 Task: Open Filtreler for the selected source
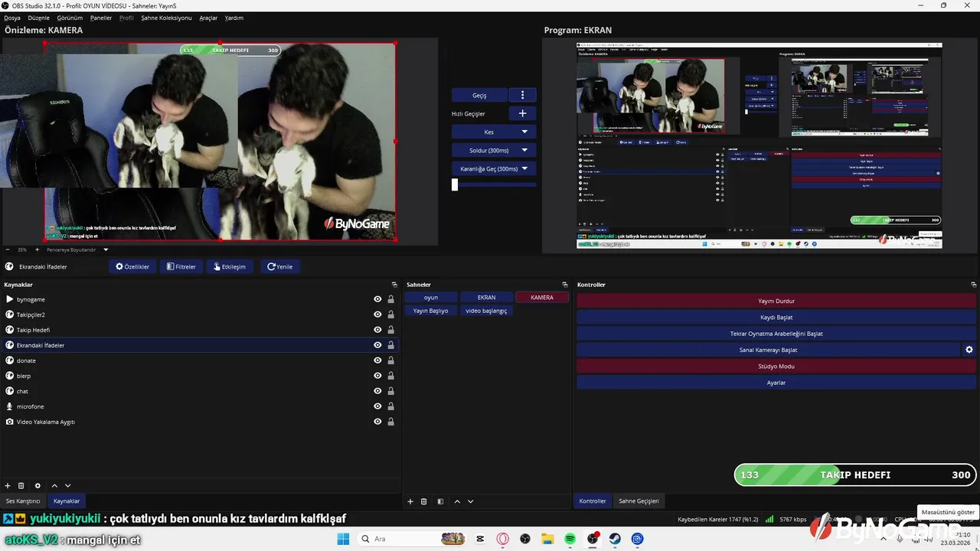(x=181, y=266)
